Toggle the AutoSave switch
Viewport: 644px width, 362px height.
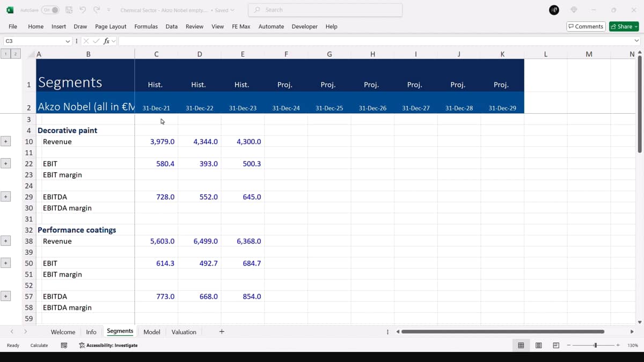50,10
